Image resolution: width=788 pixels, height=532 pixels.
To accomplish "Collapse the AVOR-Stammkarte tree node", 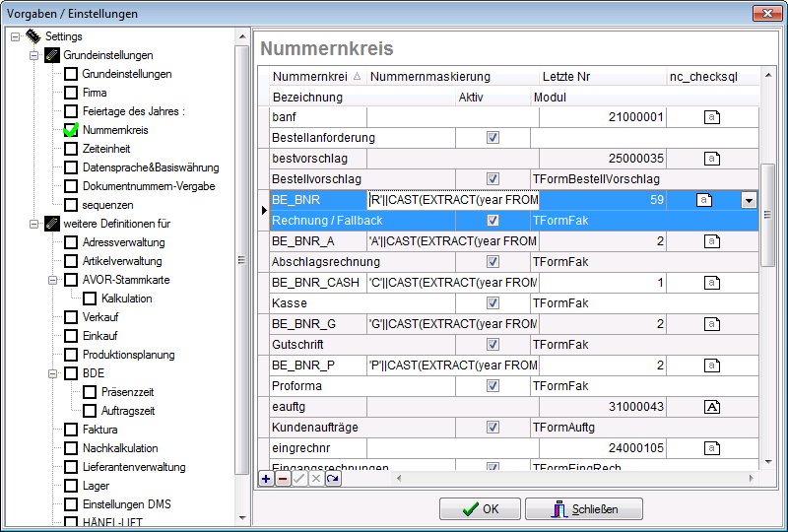I will (52, 280).
